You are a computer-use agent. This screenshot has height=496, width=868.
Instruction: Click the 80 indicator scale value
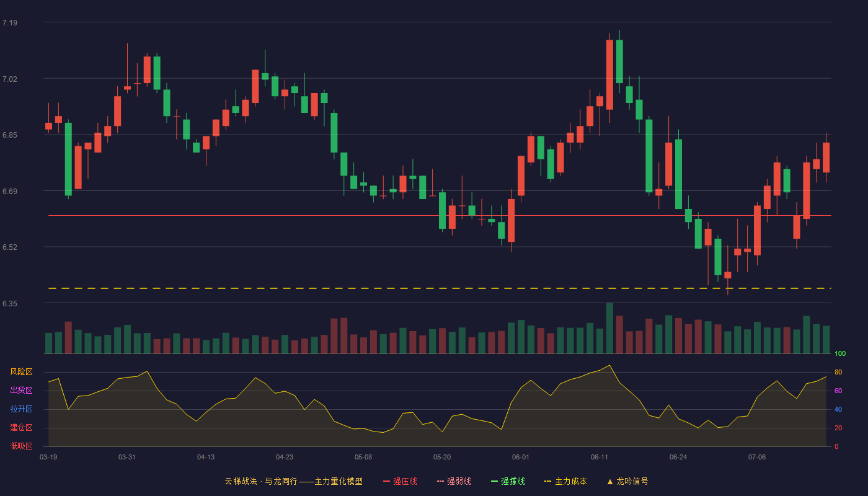click(838, 372)
